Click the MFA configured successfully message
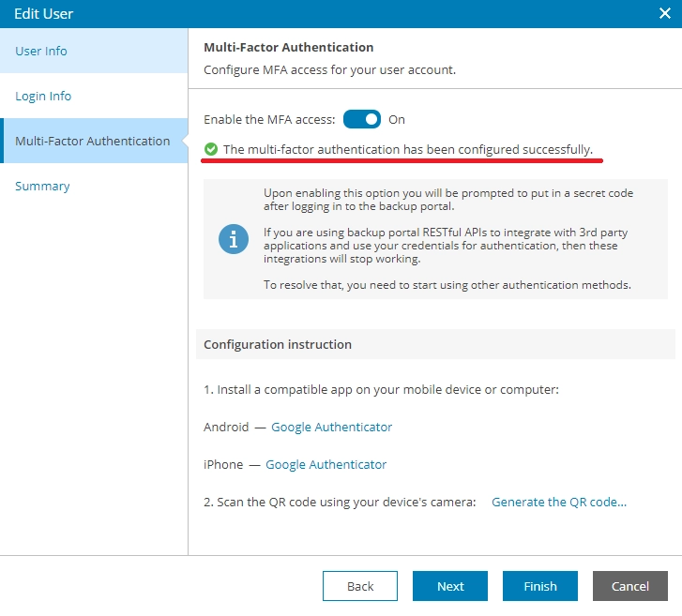Image resolution: width=682 pixels, height=616 pixels. coord(407,149)
